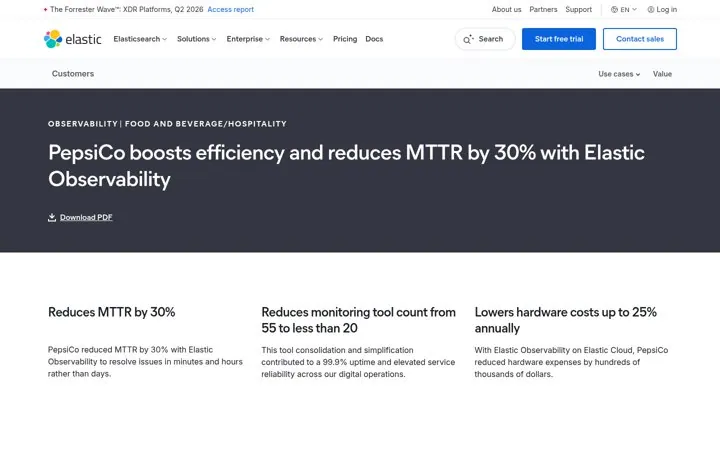Click 'FOOD AND BEVERAGE/HOSPITALITY' label
The image size is (720, 450).
(206, 124)
